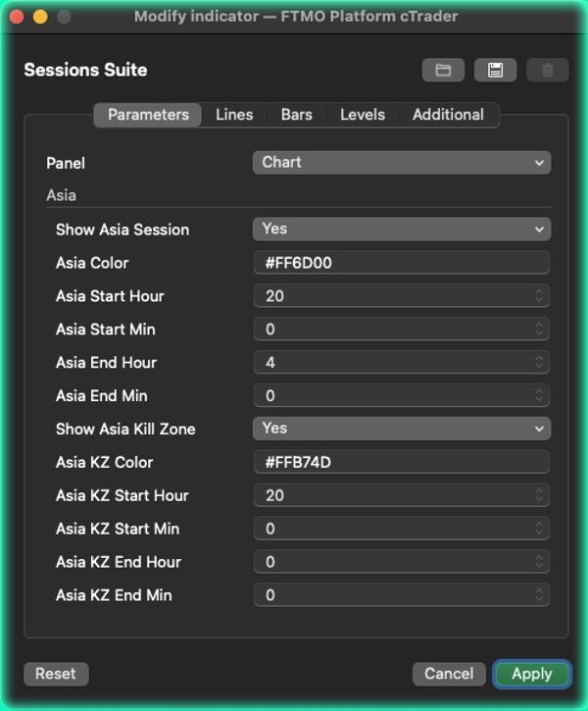Screen dimensions: 588x711
Task: Click the Sessions Suite title text
Action: [85, 71]
